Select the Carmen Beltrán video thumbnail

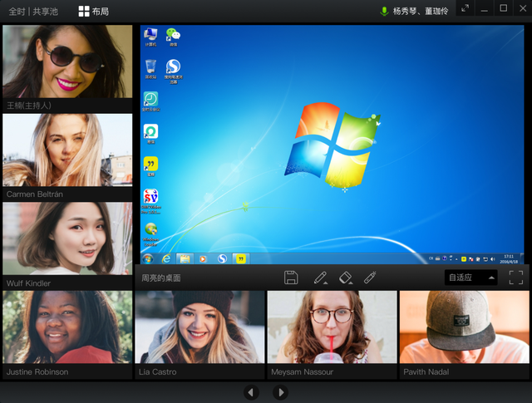pyautogui.click(x=67, y=150)
